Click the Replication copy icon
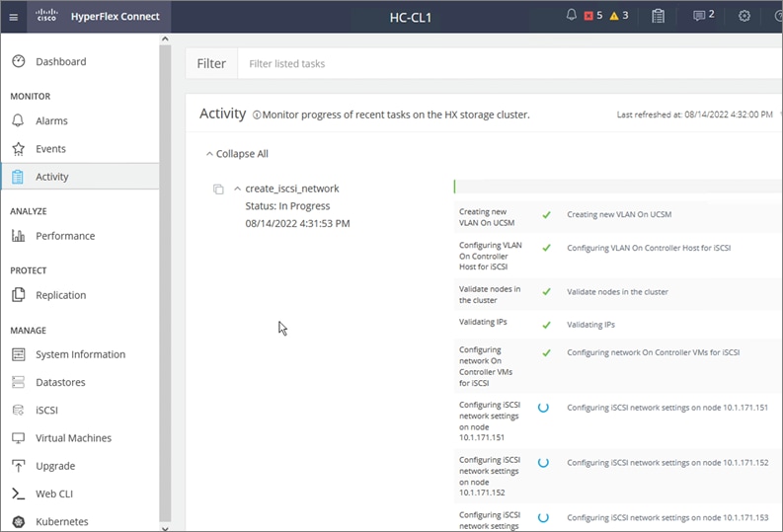The image size is (783, 532). point(18,295)
